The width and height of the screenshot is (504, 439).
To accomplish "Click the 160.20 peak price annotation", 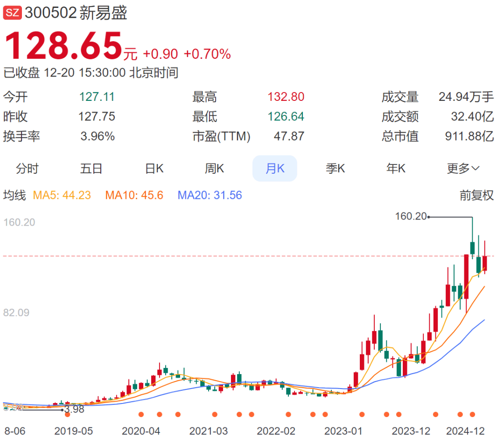I will pyautogui.click(x=411, y=216).
